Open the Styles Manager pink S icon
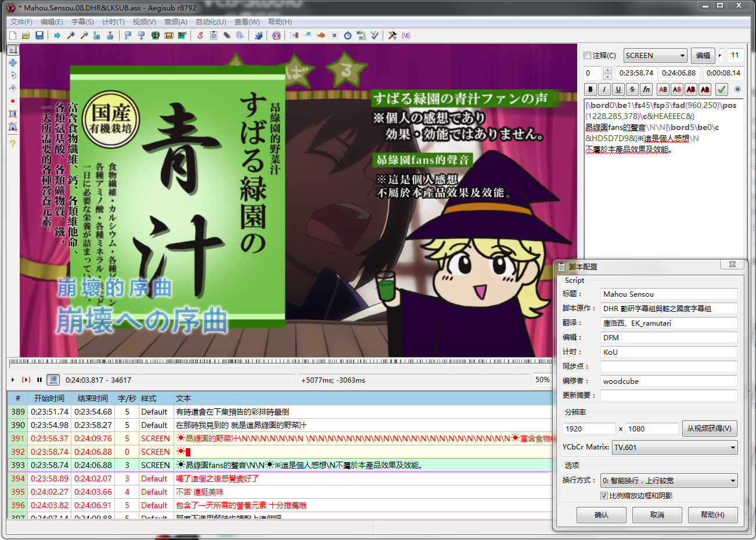The height and width of the screenshot is (540, 756). coord(200,35)
